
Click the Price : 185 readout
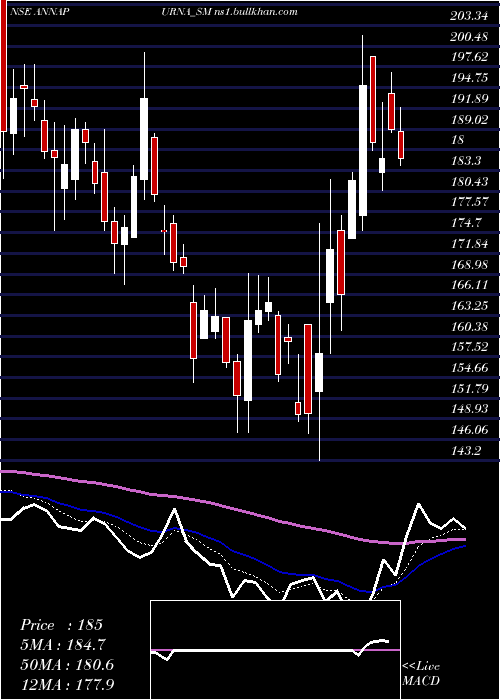(x=62, y=625)
